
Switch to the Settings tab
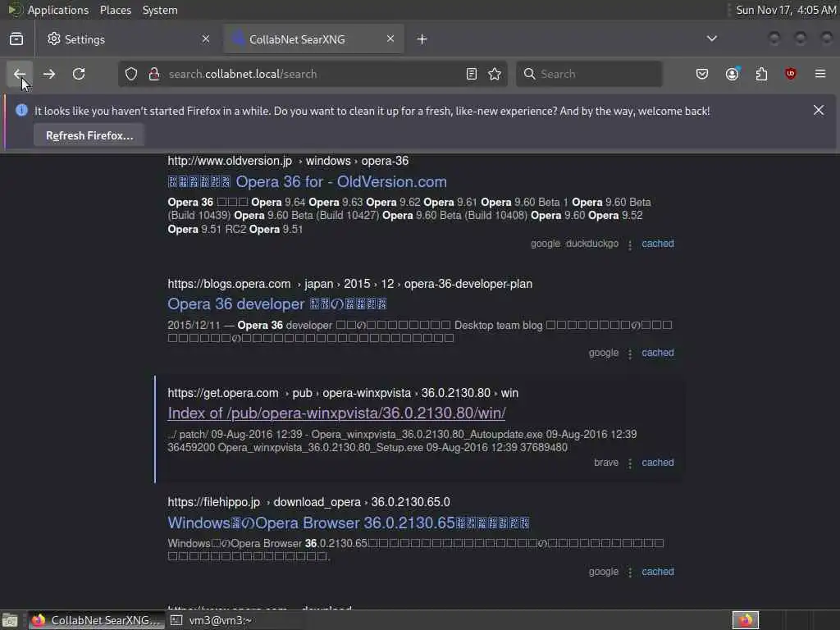[x=129, y=39]
